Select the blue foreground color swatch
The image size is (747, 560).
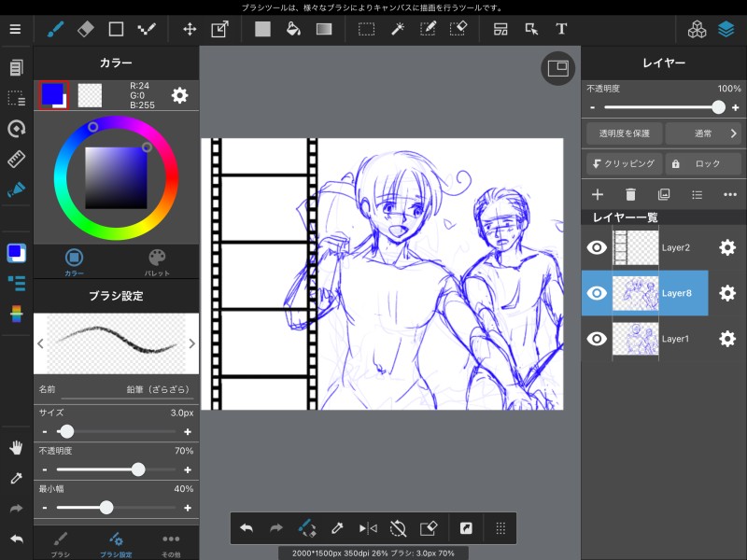[53, 95]
